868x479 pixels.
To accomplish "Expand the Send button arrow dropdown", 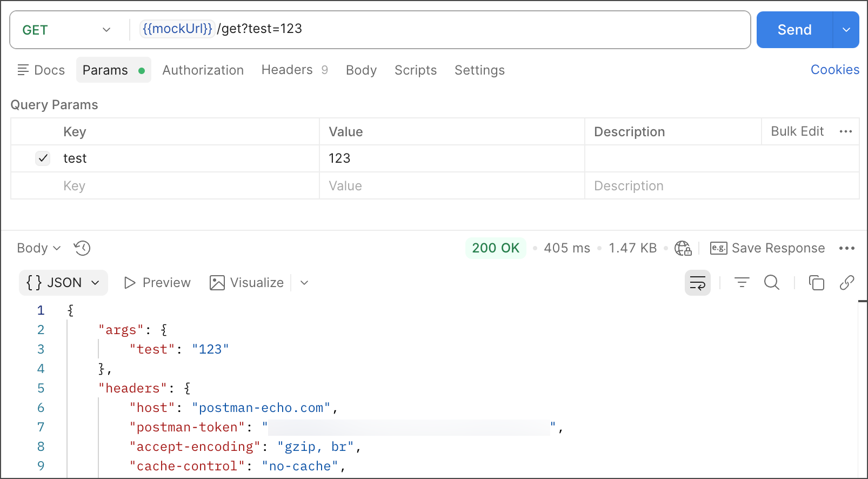I will [x=846, y=30].
